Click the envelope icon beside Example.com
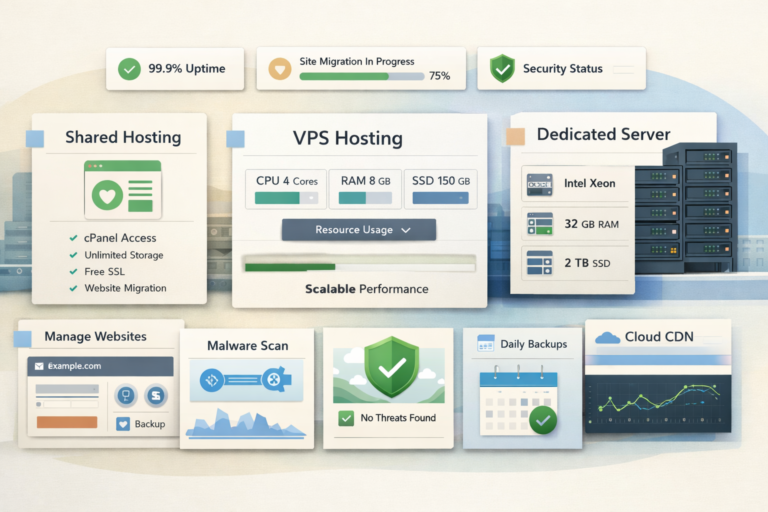 (41, 366)
